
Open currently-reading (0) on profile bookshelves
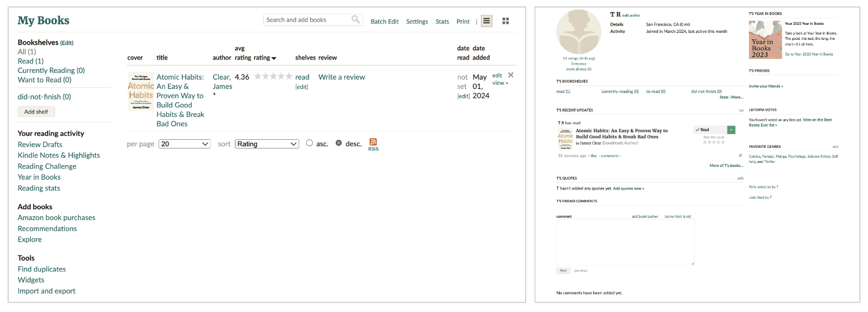[x=620, y=91]
